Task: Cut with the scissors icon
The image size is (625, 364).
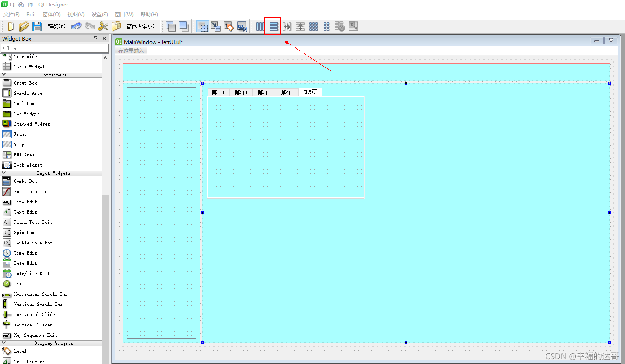Action: 103,26
